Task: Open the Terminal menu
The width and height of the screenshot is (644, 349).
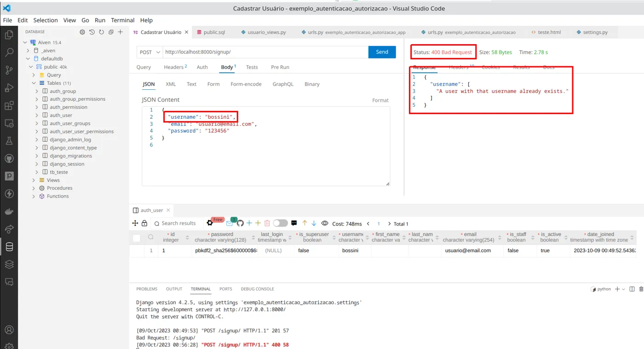Action: 122,20
